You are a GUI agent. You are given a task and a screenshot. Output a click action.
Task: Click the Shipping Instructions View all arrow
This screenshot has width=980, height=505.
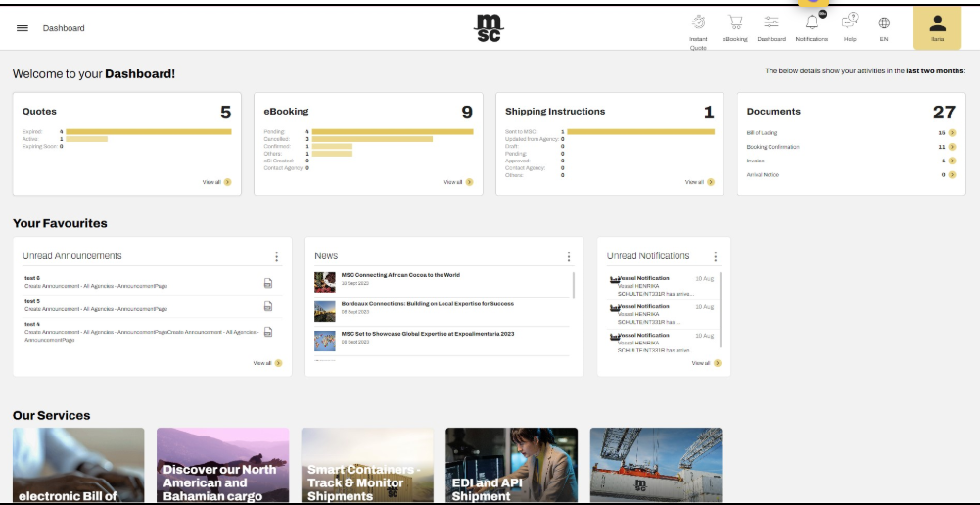pos(711,182)
